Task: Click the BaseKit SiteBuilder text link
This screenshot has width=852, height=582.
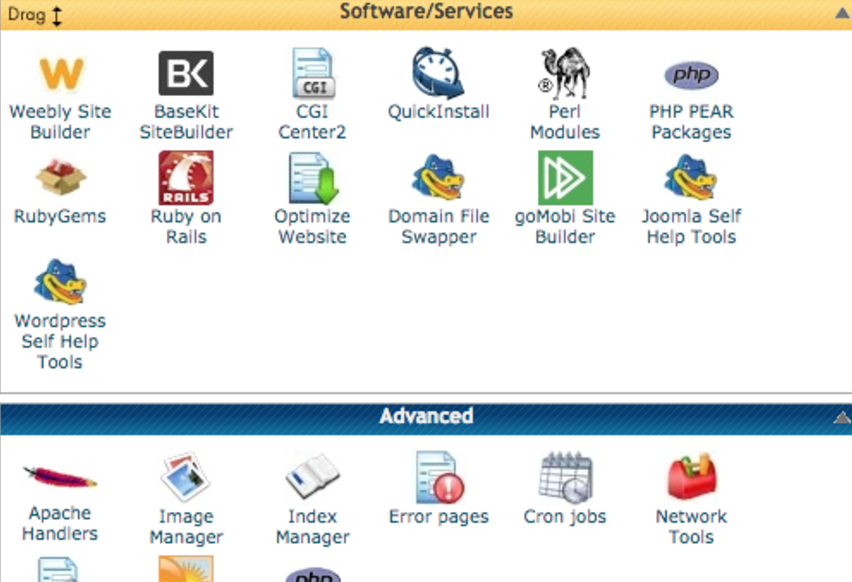Action: coord(186,122)
